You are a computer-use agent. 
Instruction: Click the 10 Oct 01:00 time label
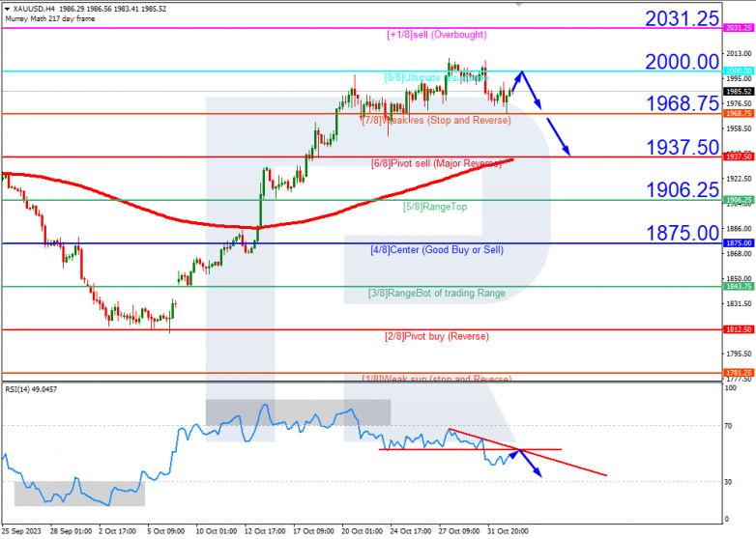[217, 531]
